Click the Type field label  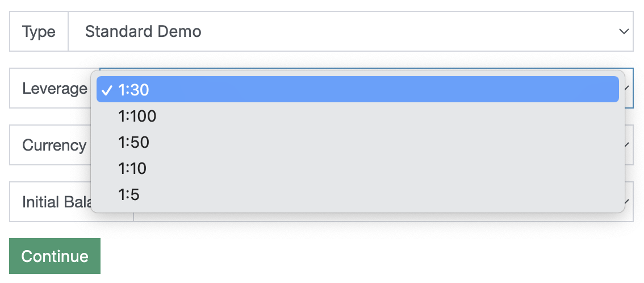point(39,31)
